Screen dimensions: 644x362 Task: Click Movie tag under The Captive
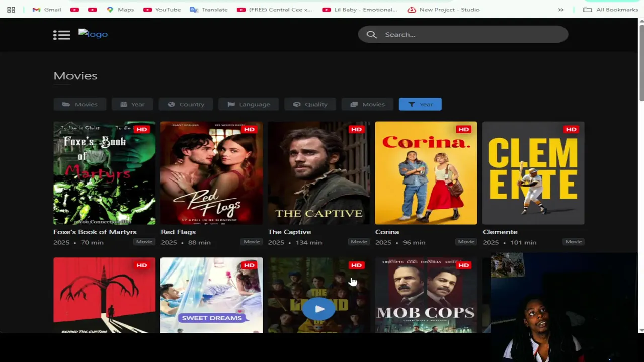pos(359,242)
